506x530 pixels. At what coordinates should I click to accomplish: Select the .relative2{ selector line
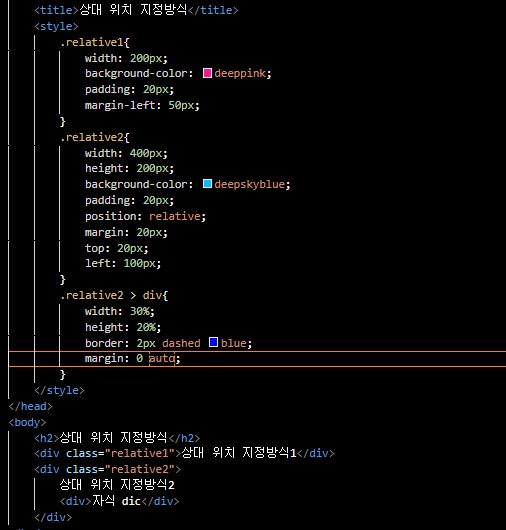95,137
